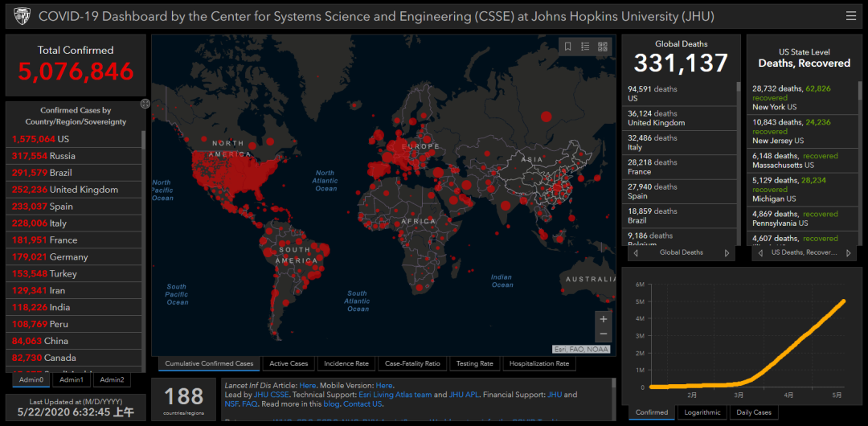Click the 32,486 deaths Italy entry

[x=681, y=142]
